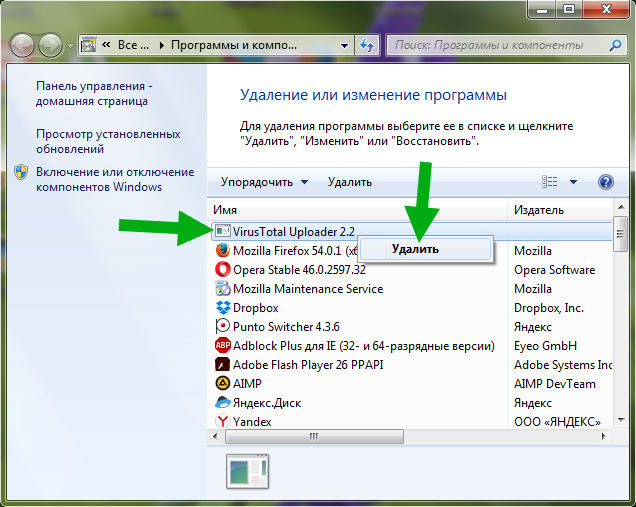Image resolution: width=636 pixels, height=507 pixels.
Task: Click the Яндекс.Диск icon
Action: pyautogui.click(x=223, y=402)
